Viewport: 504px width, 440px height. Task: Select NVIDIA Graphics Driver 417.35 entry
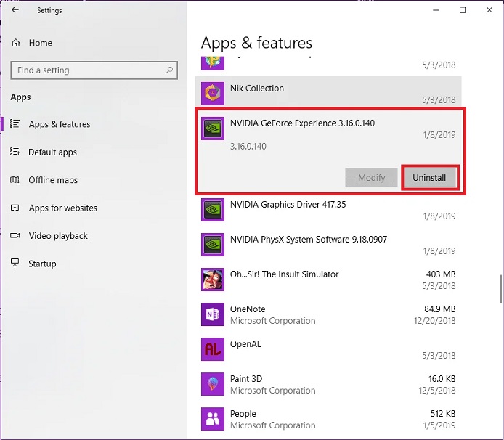click(x=328, y=210)
